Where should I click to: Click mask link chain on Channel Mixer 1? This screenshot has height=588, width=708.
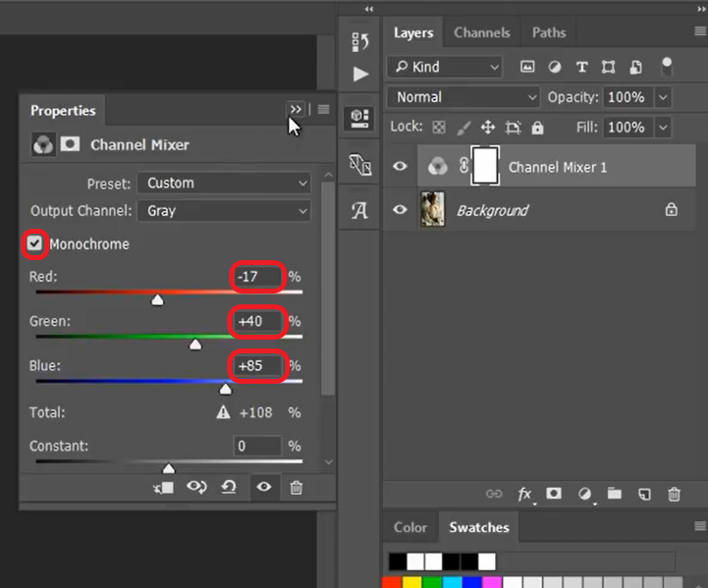[x=463, y=165]
